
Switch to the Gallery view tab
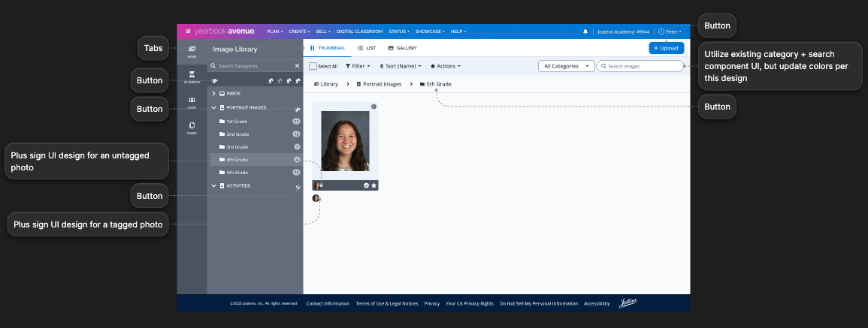403,48
